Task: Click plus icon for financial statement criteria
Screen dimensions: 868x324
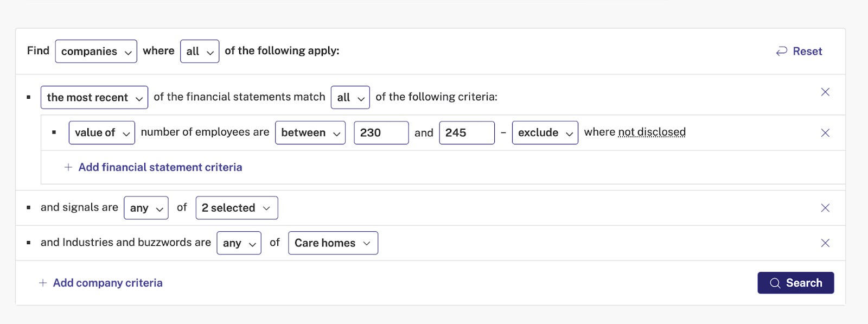Action: (x=68, y=167)
